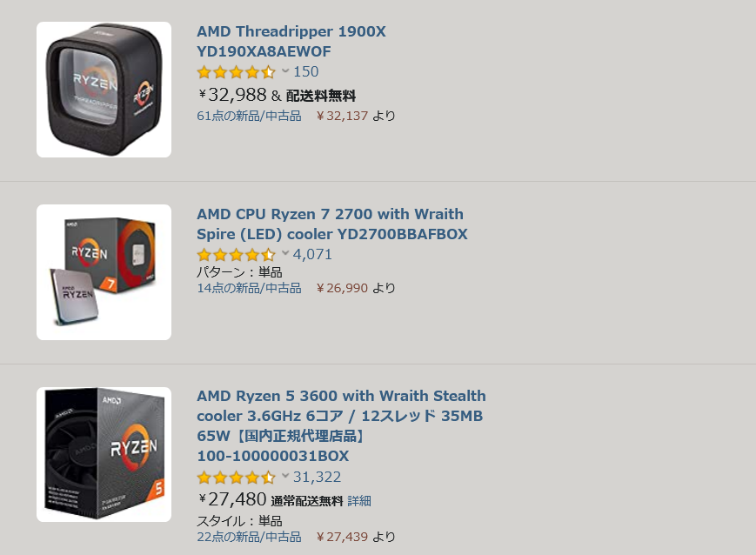Screen dimensions: 756x555
Task: Click the Ryzen 5 3600 box thumbnail
Action: 104,454
